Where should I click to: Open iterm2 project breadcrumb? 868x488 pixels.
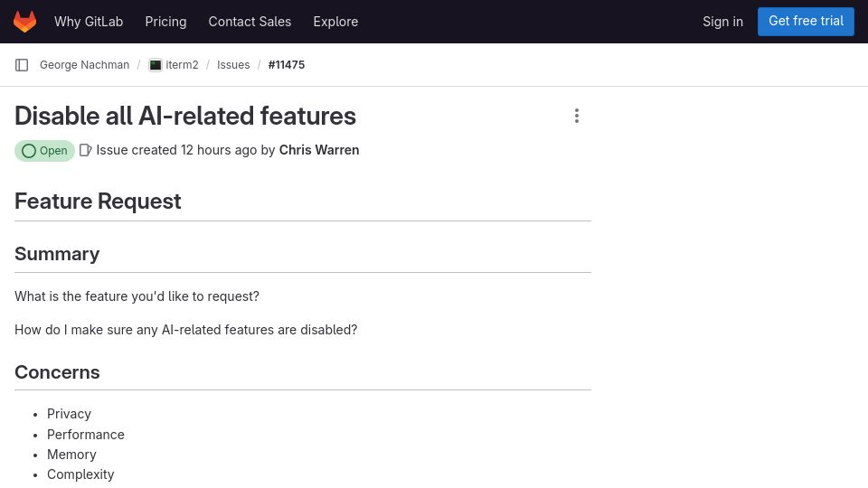click(182, 65)
